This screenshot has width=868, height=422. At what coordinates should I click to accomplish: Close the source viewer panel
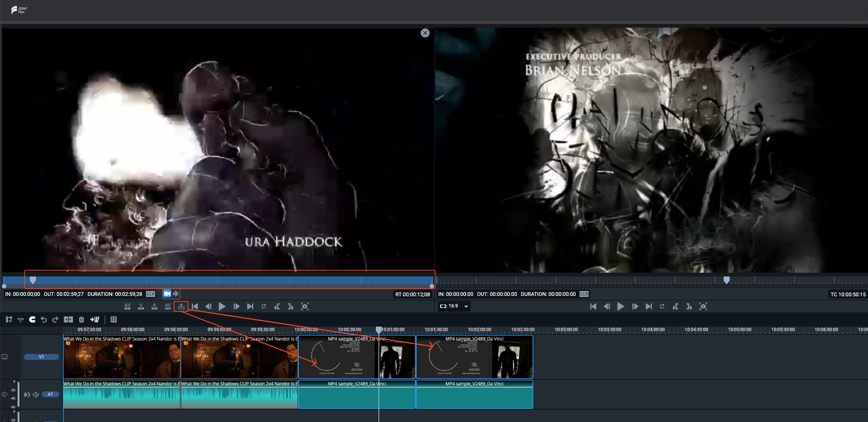425,33
